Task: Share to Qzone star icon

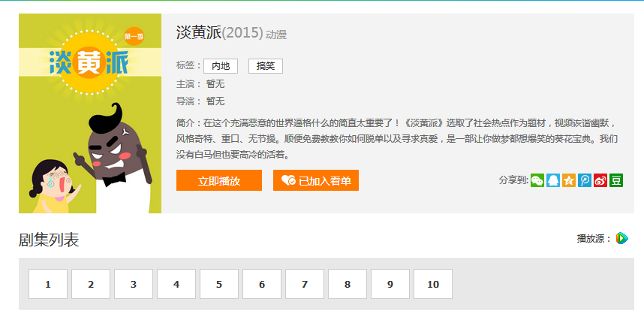Action: coord(569,180)
